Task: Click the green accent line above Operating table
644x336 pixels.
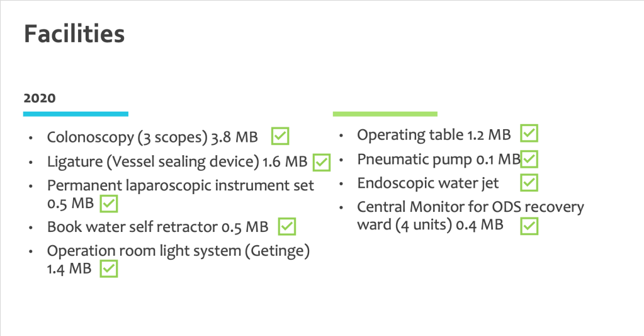Action: (x=385, y=114)
